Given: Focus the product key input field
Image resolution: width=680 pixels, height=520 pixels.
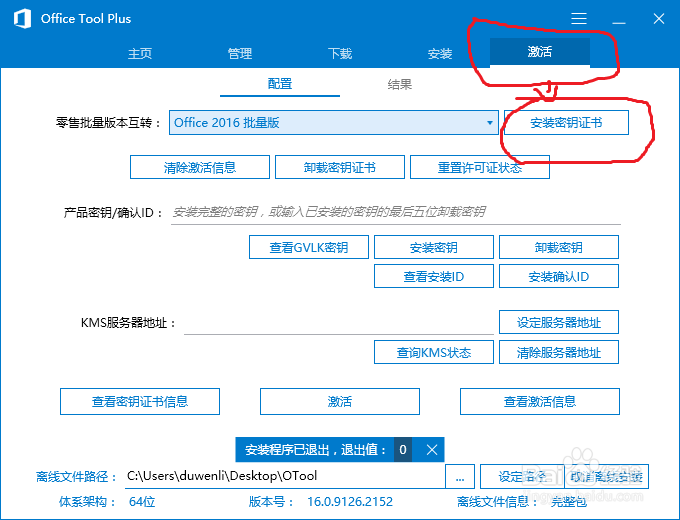Looking at the screenshot, I should pos(396,212).
